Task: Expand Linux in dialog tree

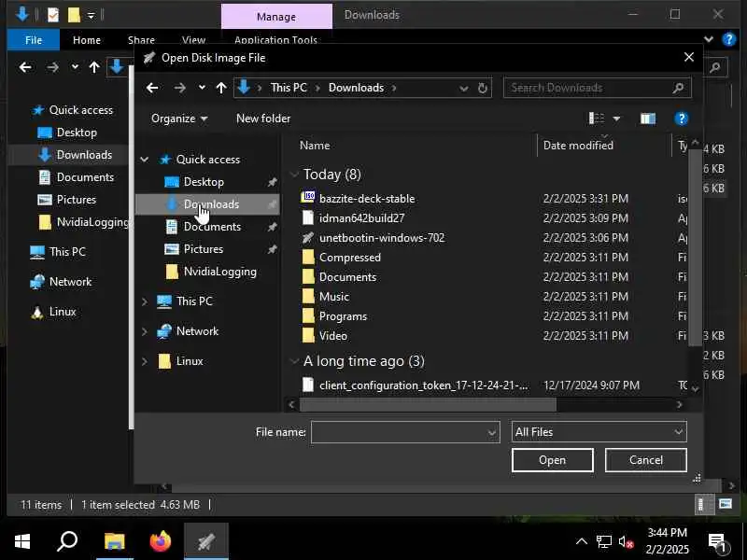Action: coord(145,361)
